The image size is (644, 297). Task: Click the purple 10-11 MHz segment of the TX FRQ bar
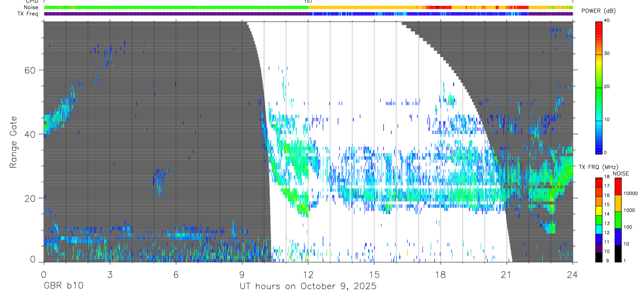(x=599, y=248)
